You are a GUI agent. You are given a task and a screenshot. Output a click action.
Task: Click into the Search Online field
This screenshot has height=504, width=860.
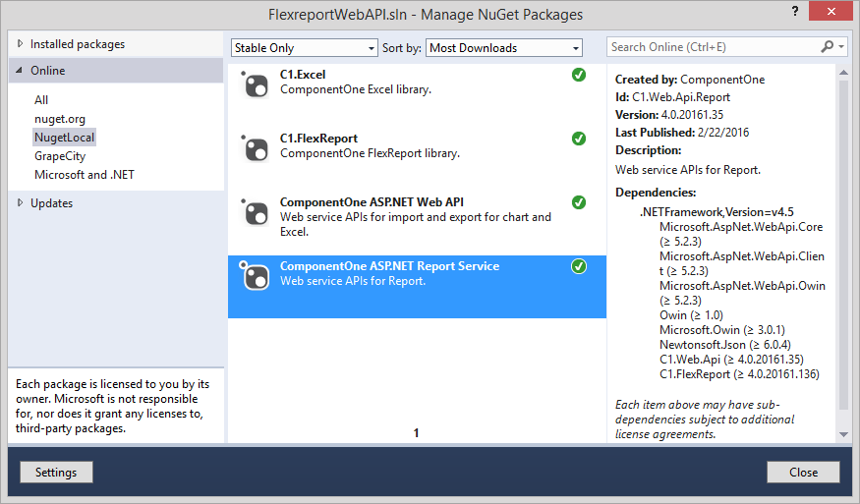pyautogui.click(x=713, y=47)
